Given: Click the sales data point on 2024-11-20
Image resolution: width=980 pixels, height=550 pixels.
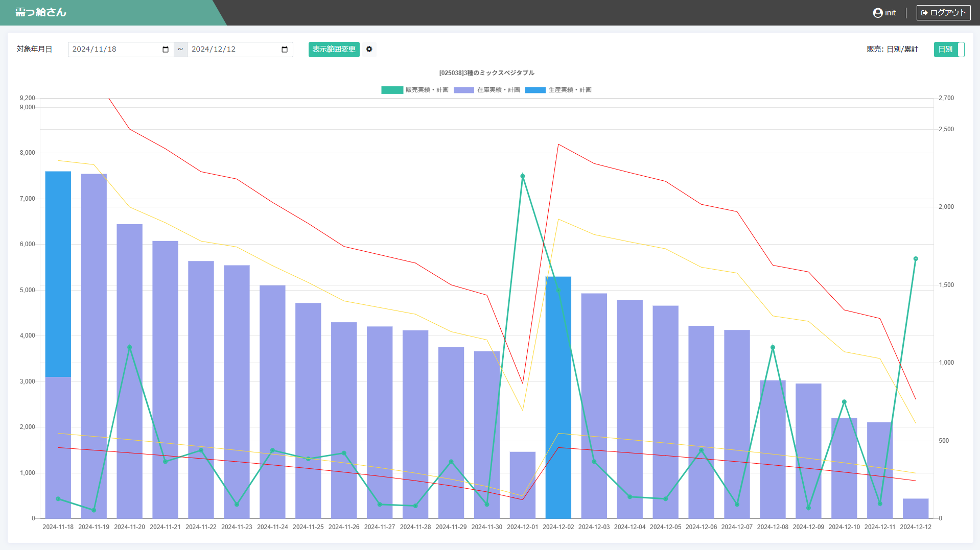Looking at the screenshot, I should coord(129,347).
